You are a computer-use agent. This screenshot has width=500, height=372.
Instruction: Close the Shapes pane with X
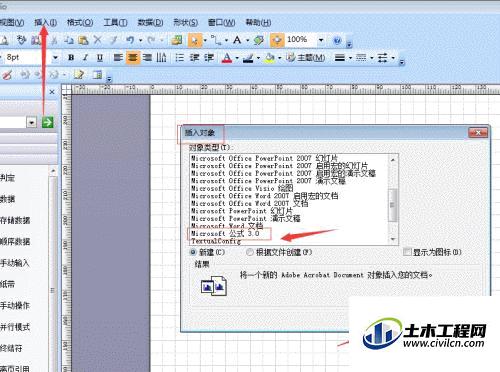tap(52, 92)
